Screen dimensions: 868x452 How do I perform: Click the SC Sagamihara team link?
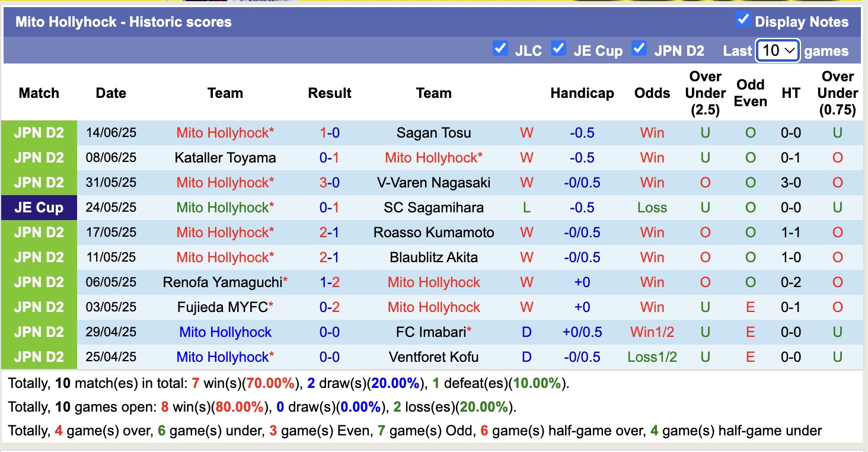(x=433, y=208)
